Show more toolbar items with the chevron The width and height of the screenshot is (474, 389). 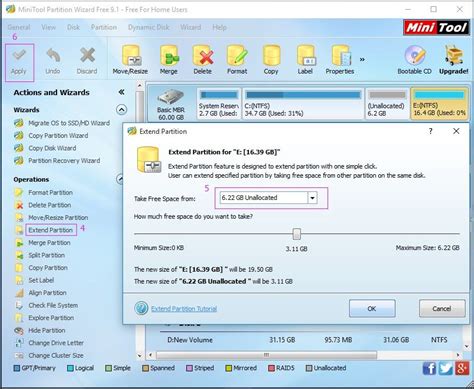click(362, 60)
